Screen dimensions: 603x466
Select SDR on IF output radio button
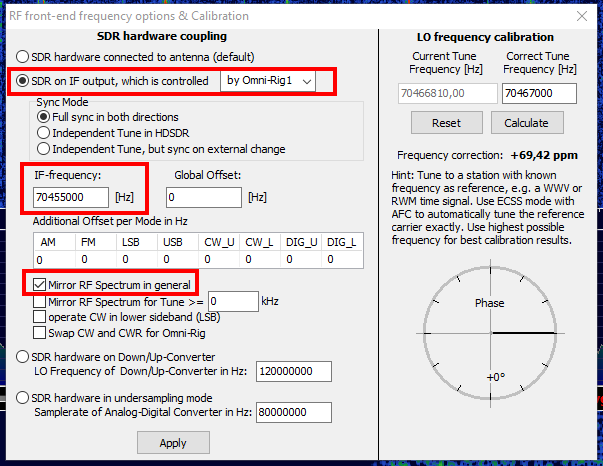(x=24, y=80)
